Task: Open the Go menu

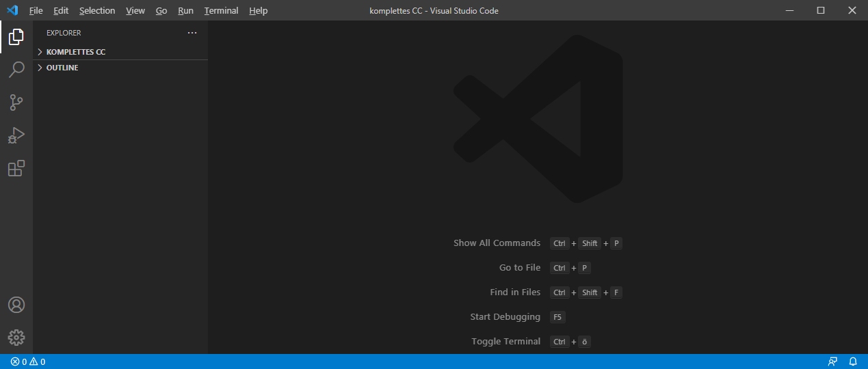Action: click(x=161, y=10)
